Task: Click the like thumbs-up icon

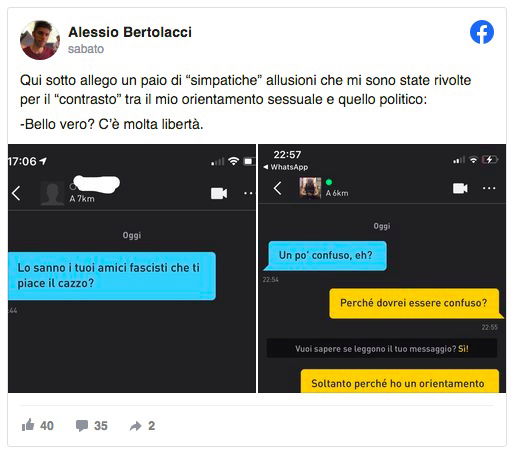Action: tap(28, 425)
